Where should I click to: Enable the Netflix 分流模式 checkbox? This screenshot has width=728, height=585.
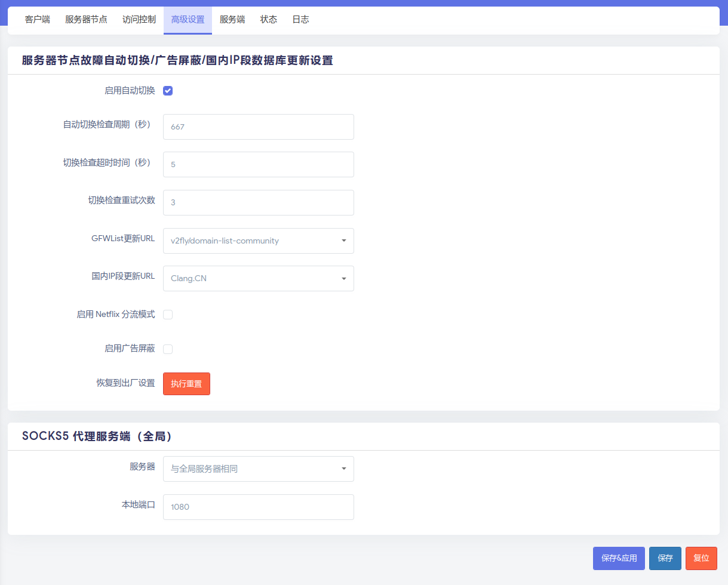(168, 315)
